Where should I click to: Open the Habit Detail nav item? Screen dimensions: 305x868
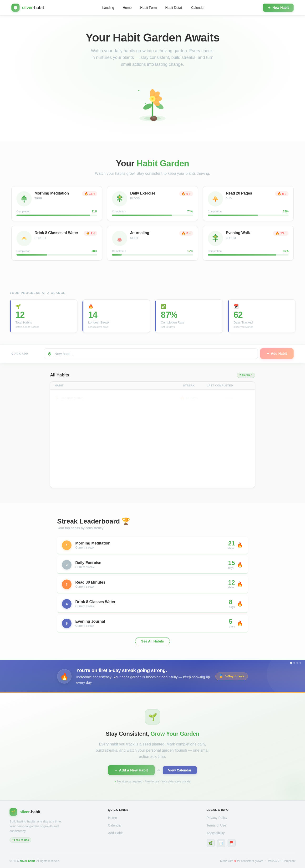pyautogui.click(x=174, y=8)
